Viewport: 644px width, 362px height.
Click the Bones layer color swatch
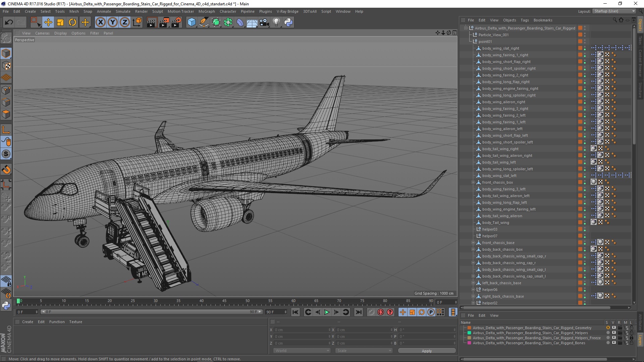pos(469,343)
